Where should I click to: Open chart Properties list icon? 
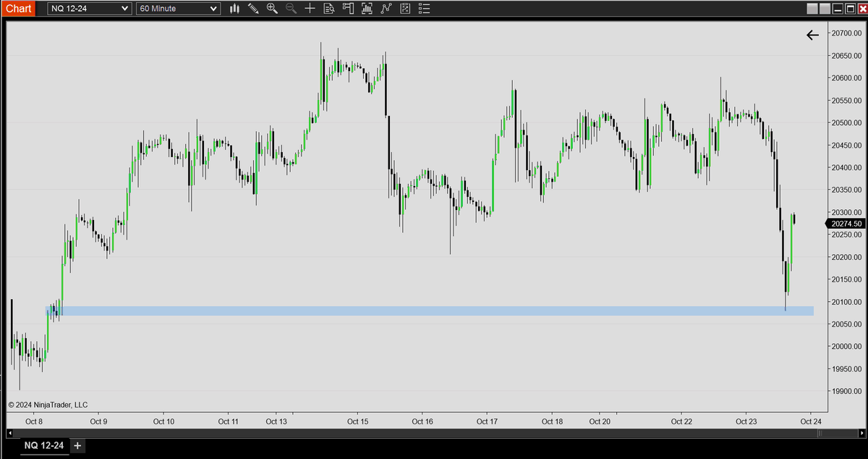(424, 9)
